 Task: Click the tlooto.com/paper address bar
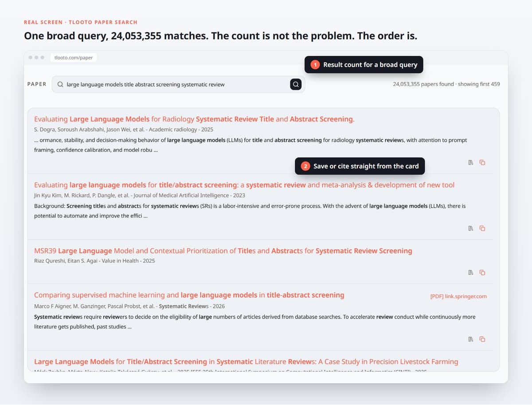(x=73, y=58)
